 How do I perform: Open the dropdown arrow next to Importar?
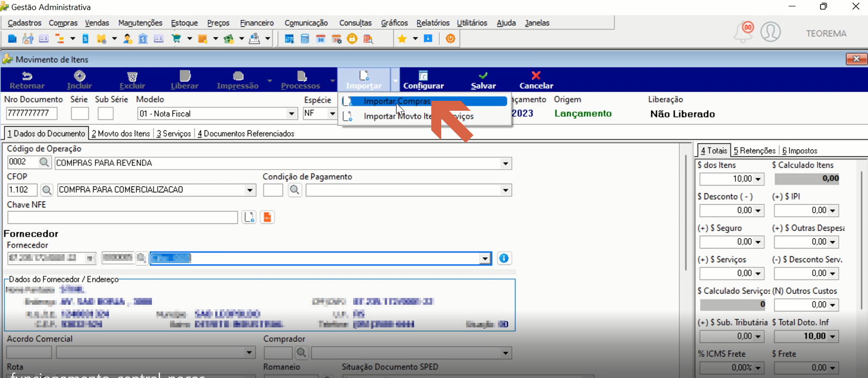click(395, 80)
